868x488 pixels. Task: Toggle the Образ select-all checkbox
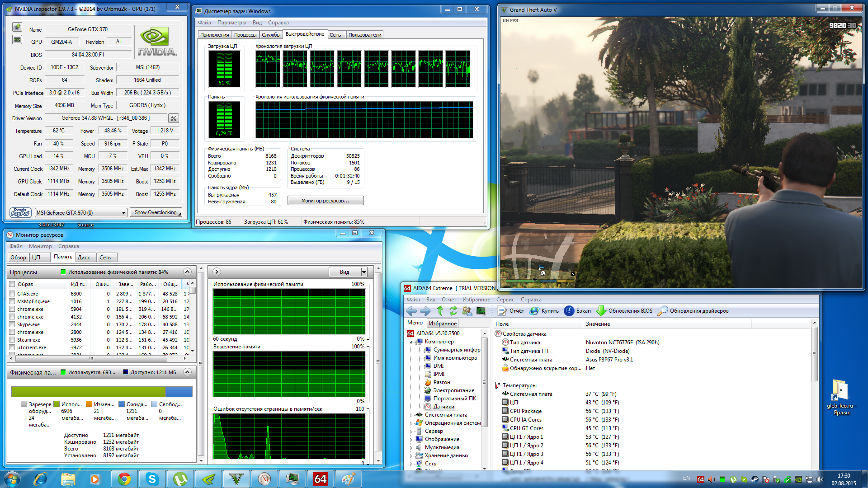[x=12, y=284]
